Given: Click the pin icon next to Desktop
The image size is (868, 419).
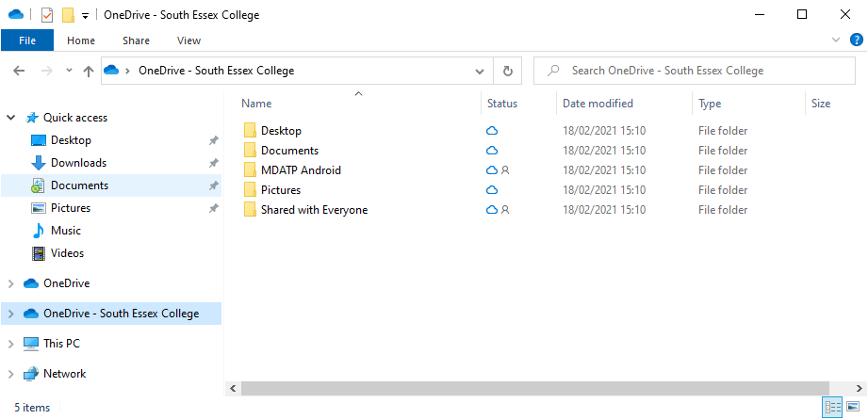Looking at the screenshot, I should 213,141.
